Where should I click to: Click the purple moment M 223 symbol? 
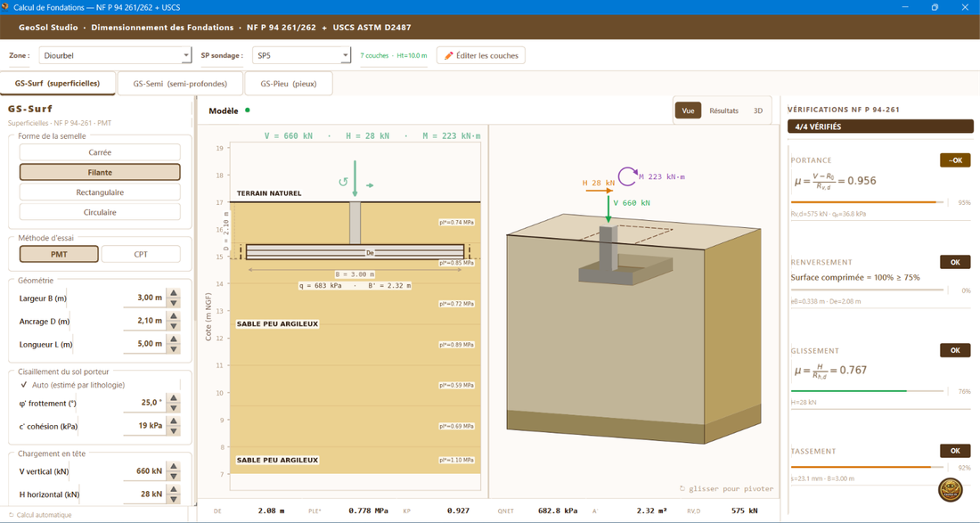click(x=627, y=176)
